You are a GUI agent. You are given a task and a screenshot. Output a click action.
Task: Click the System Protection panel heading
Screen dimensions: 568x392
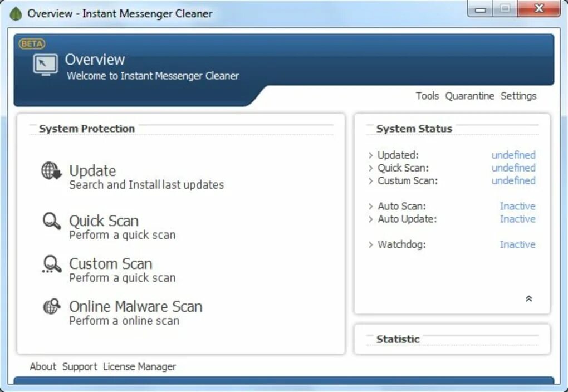(x=87, y=129)
